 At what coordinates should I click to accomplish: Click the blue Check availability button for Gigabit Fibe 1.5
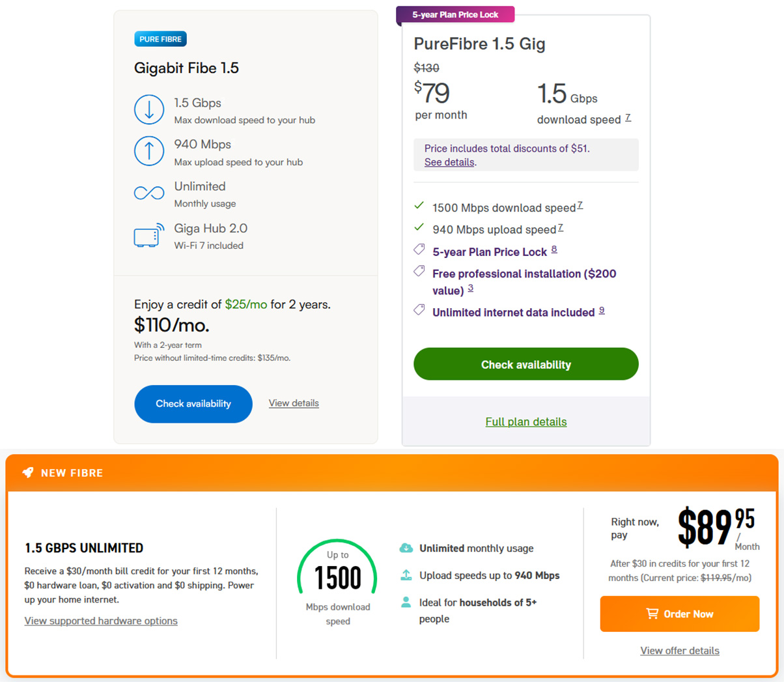click(x=193, y=404)
